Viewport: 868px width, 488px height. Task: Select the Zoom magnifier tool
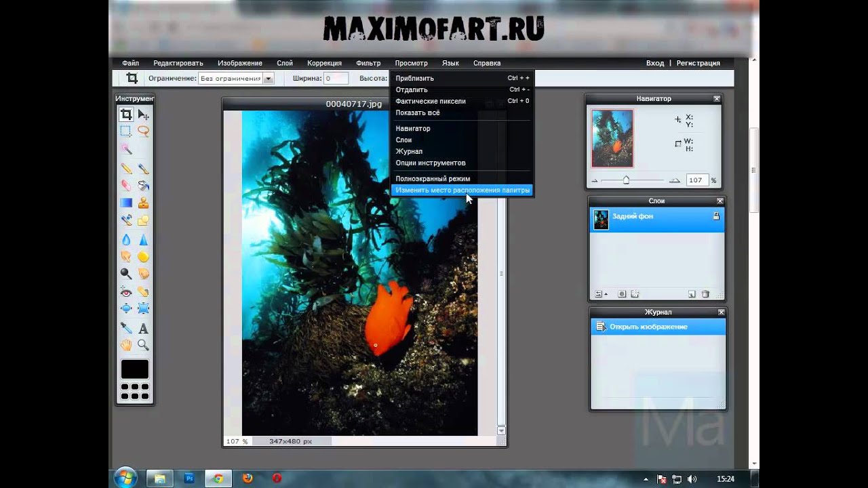143,345
